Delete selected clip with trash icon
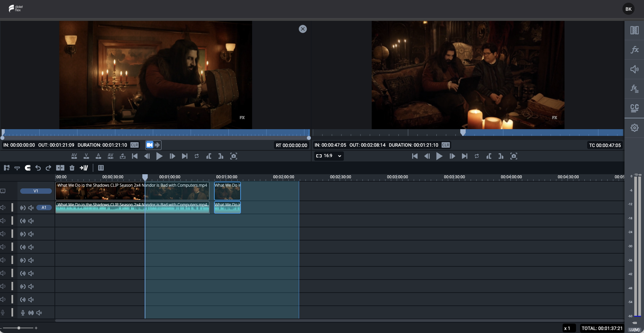Viewport: 644px width, 333px height. click(x=72, y=168)
